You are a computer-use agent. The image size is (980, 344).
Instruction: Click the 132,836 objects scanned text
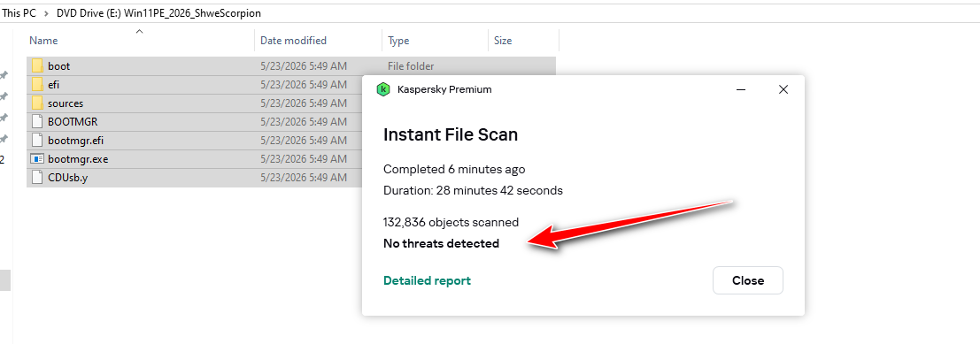click(451, 222)
